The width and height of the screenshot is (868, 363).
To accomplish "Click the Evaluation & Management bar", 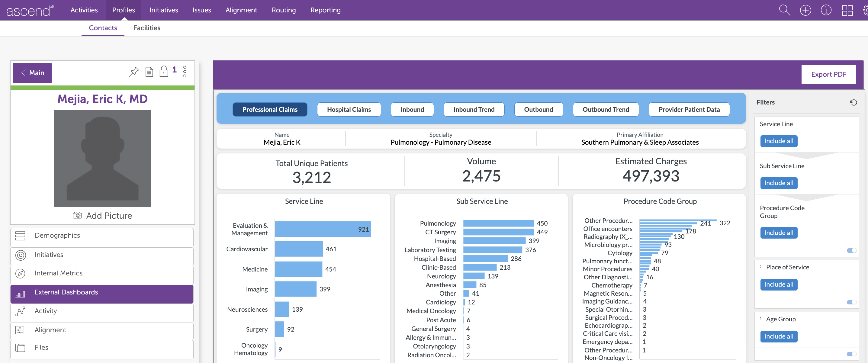I will [x=323, y=229].
